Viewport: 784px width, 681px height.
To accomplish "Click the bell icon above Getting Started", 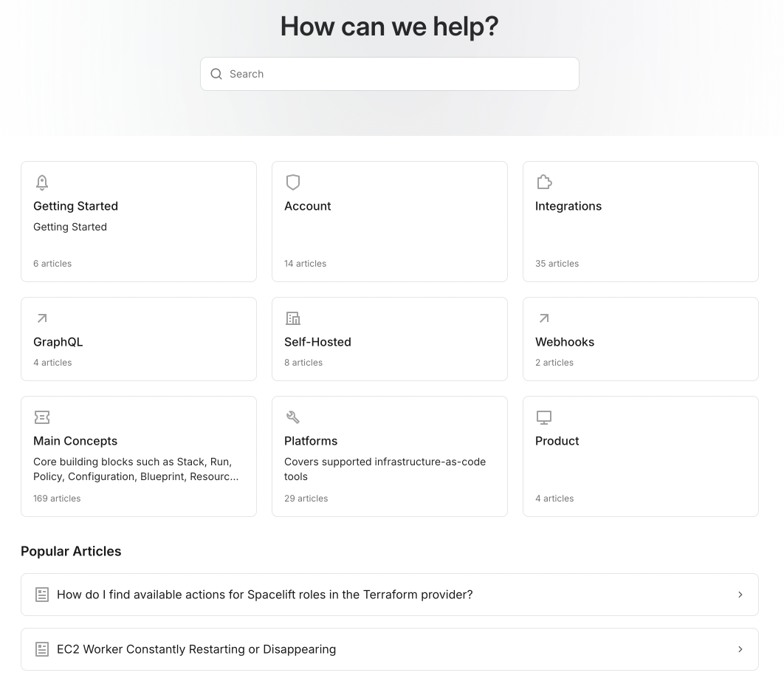I will (x=42, y=182).
